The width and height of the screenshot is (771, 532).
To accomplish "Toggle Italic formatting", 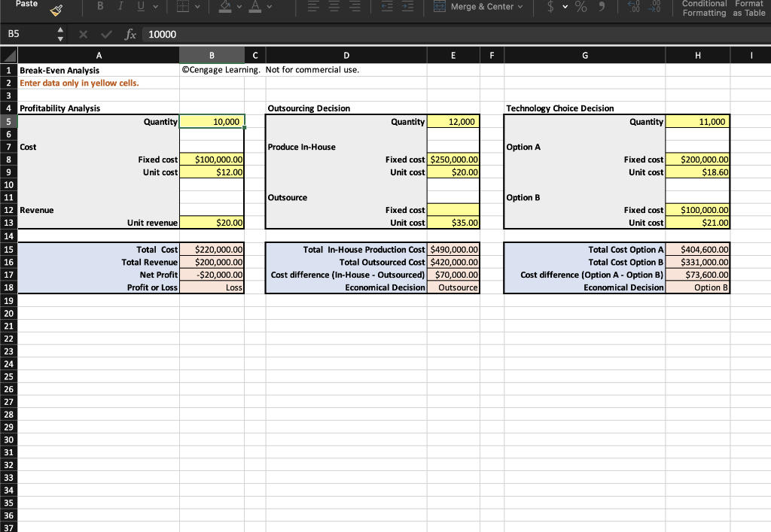I will click(120, 7).
